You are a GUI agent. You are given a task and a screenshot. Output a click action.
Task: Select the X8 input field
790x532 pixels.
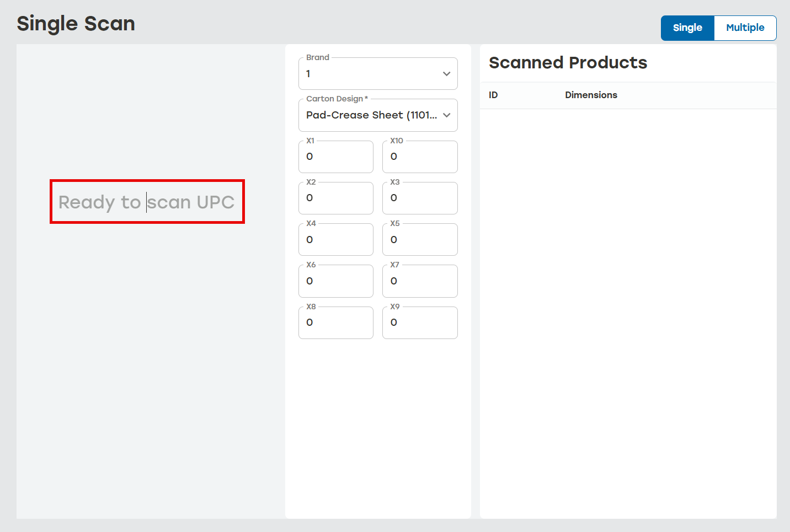click(336, 323)
